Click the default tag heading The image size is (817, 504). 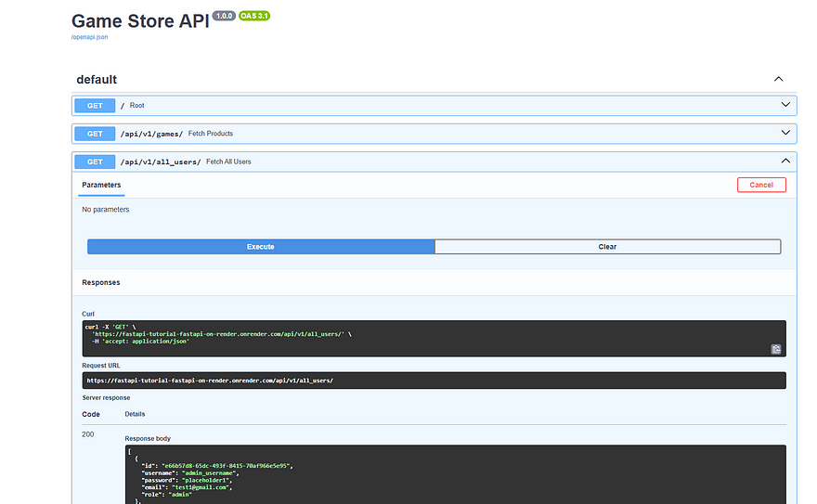[x=97, y=80]
